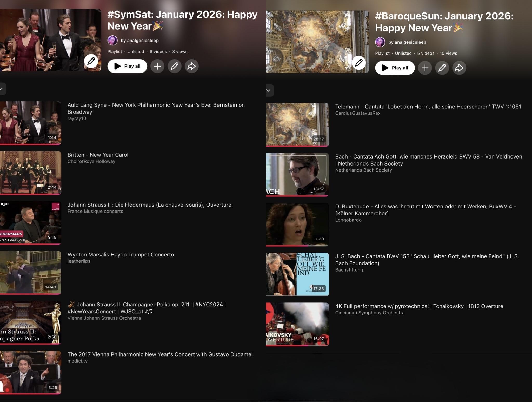
Task: Click Auld Lang Syne video thumbnail
Action: (x=30, y=122)
